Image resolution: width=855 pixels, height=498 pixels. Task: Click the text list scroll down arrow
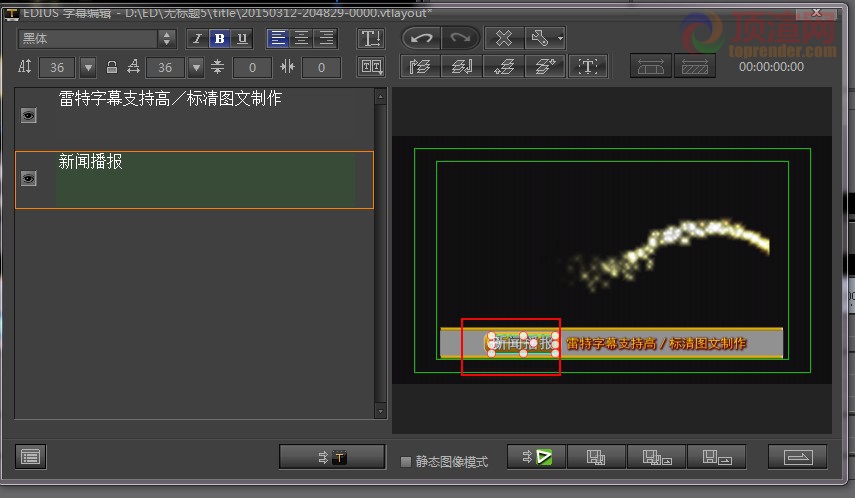(381, 411)
